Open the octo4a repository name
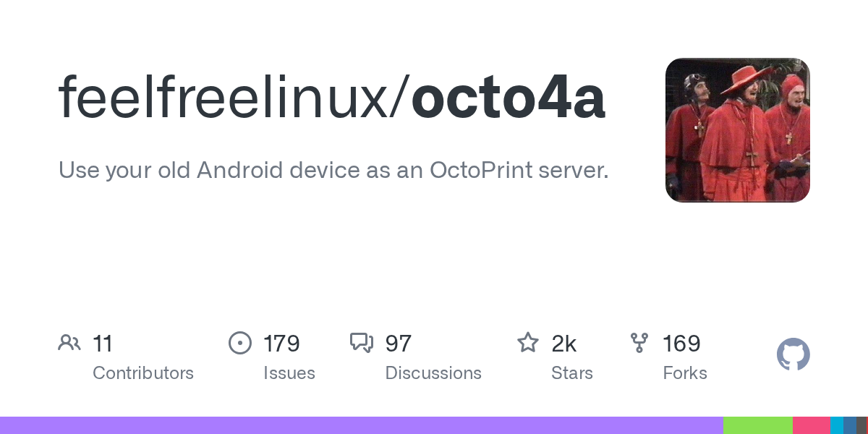The height and width of the screenshot is (434, 868). 508,98
